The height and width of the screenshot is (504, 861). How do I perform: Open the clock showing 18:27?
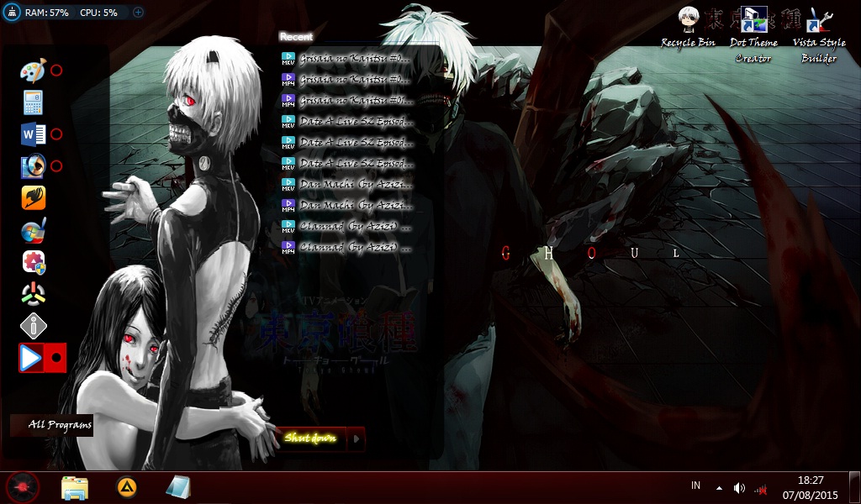(x=811, y=487)
